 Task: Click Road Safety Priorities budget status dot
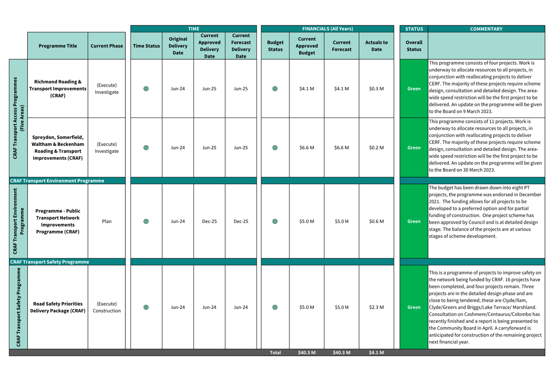coord(275,307)
